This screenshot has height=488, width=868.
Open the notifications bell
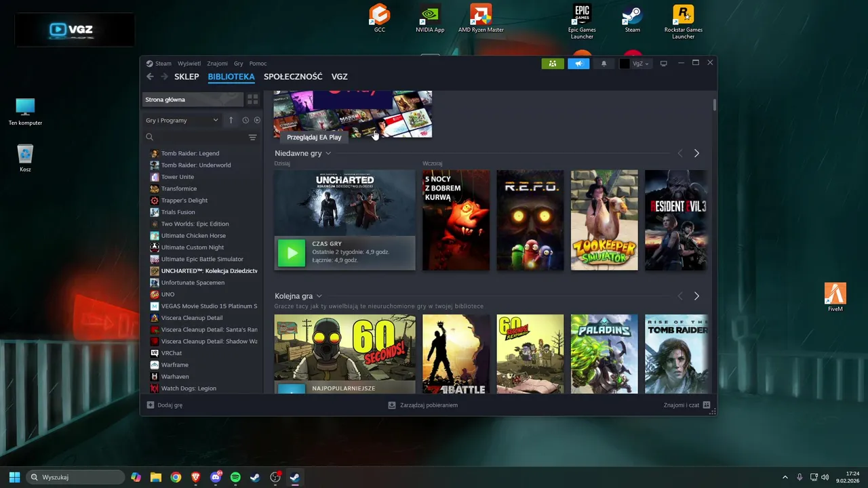(x=604, y=64)
